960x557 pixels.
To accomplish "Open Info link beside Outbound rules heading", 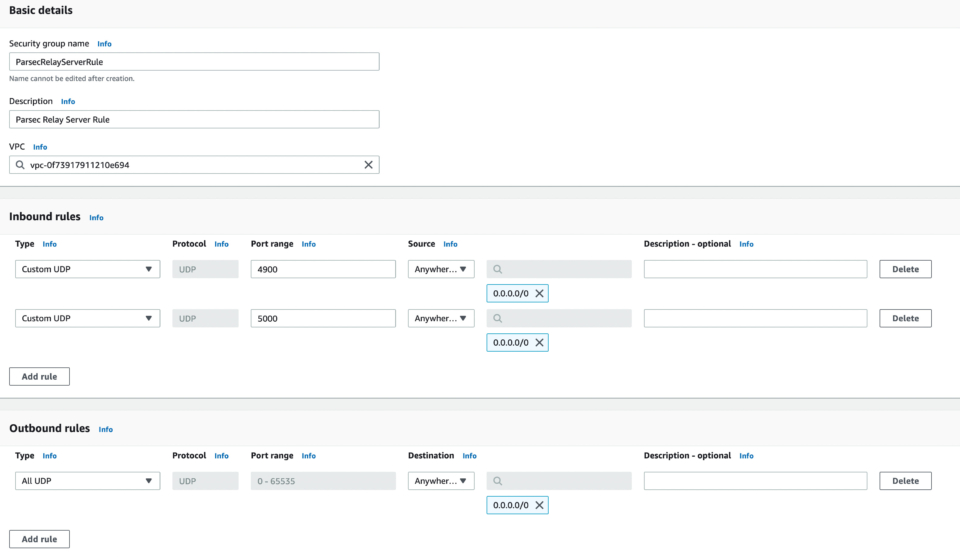I will click(x=105, y=429).
